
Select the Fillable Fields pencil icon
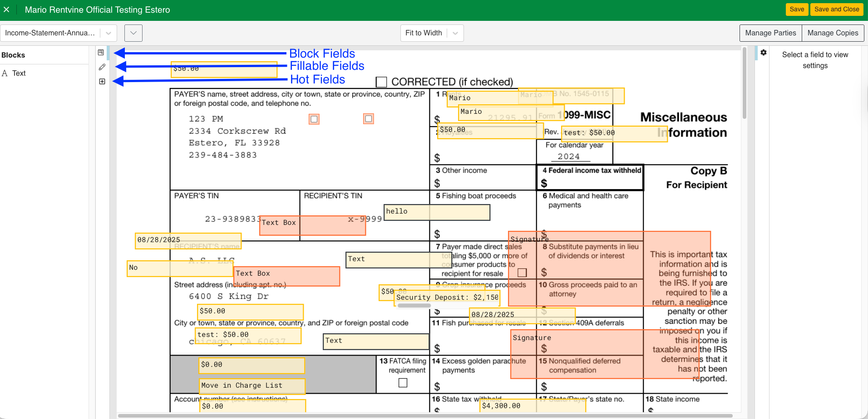(102, 67)
